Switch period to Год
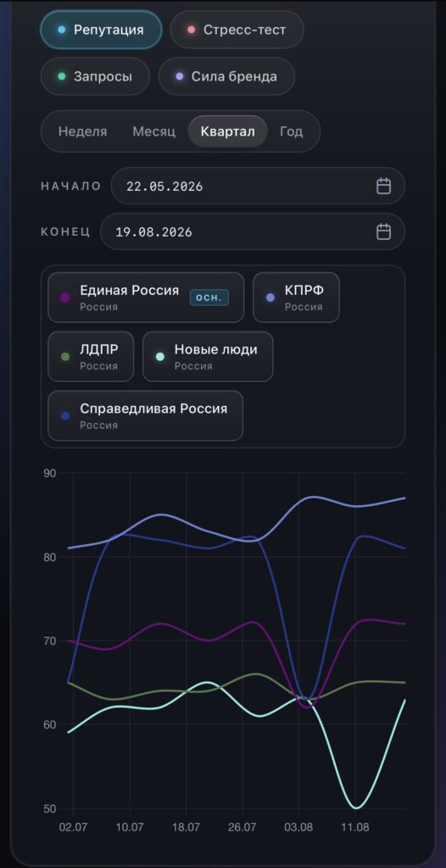This screenshot has height=868, width=446. (x=291, y=131)
